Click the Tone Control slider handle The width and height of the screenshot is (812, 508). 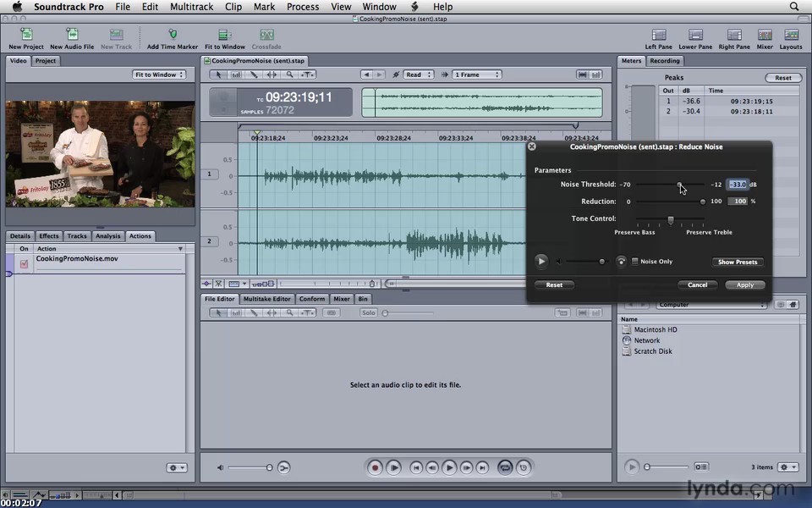(671, 220)
